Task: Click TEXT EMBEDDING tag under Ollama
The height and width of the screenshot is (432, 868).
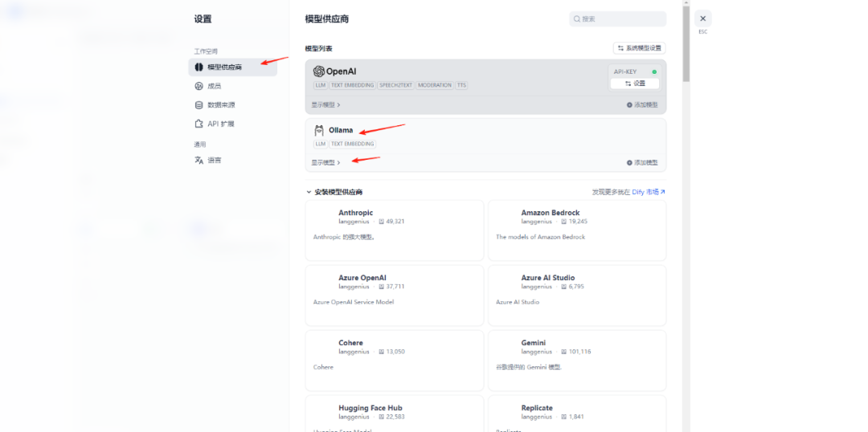Action: click(x=352, y=144)
